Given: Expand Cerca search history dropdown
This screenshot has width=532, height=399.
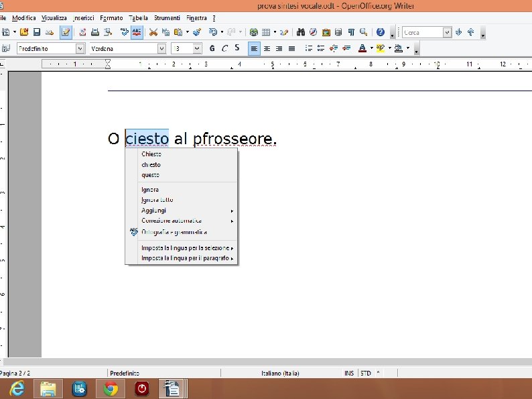Looking at the screenshot, I should pyautogui.click(x=447, y=32).
